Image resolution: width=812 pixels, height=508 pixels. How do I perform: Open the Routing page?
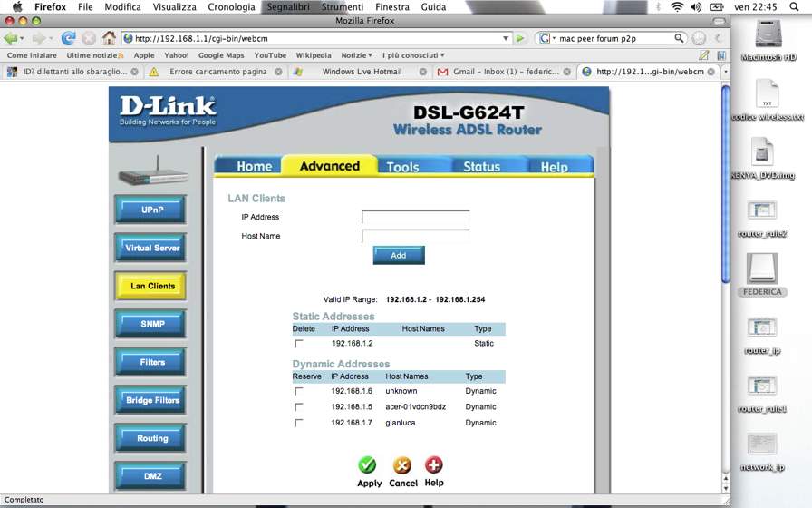[151, 438]
